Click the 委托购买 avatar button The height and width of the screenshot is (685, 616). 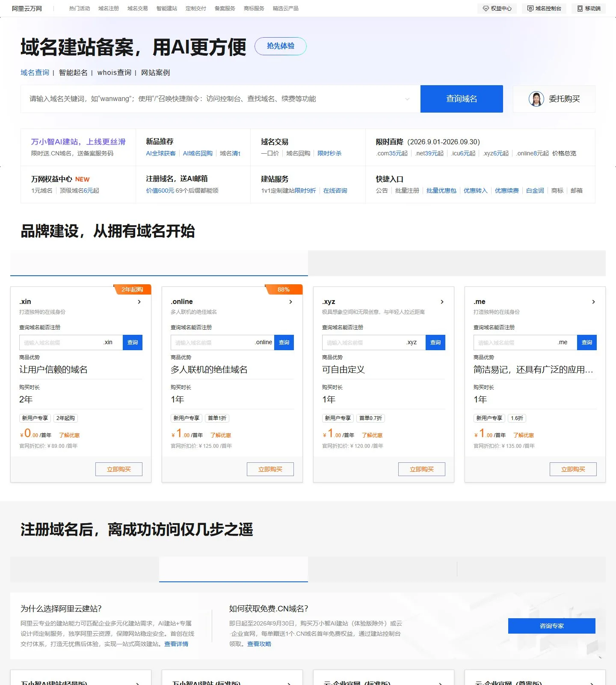pyautogui.click(x=554, y=99)
